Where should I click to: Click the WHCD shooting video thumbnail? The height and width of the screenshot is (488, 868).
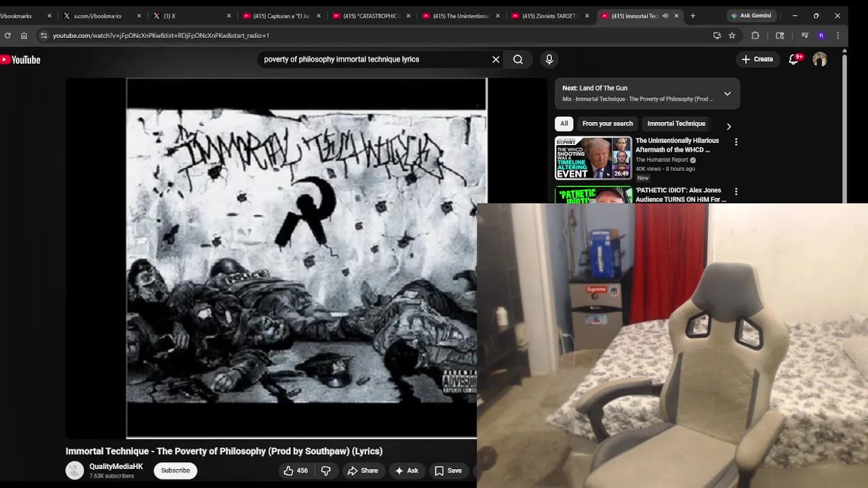(593, 158)
